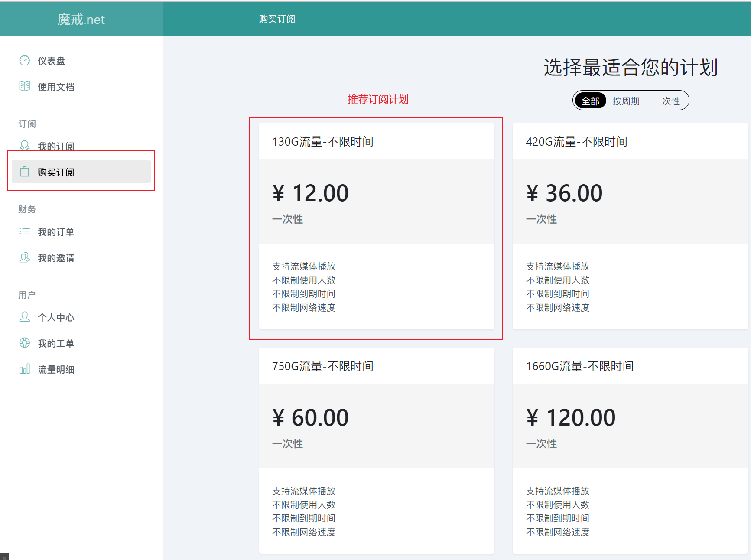Click the 我的工单 lifebuoy icon
This screenshot has width=751, height=560.
(x=25, y=343)
